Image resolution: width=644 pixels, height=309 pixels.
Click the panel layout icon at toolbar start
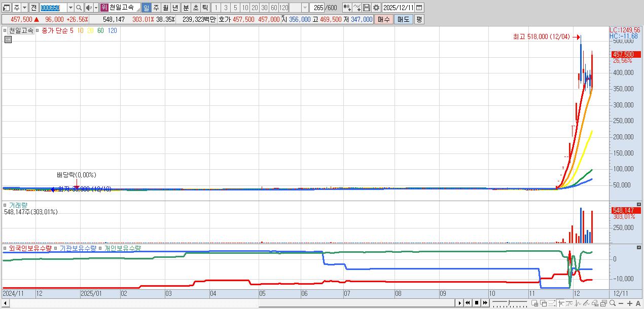click(x=7, y=8)
